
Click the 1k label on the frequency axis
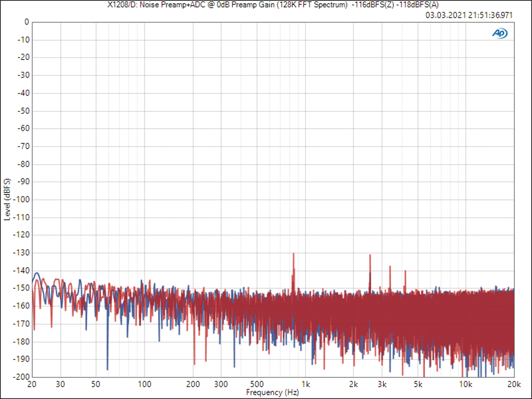(x=305, y=384)
